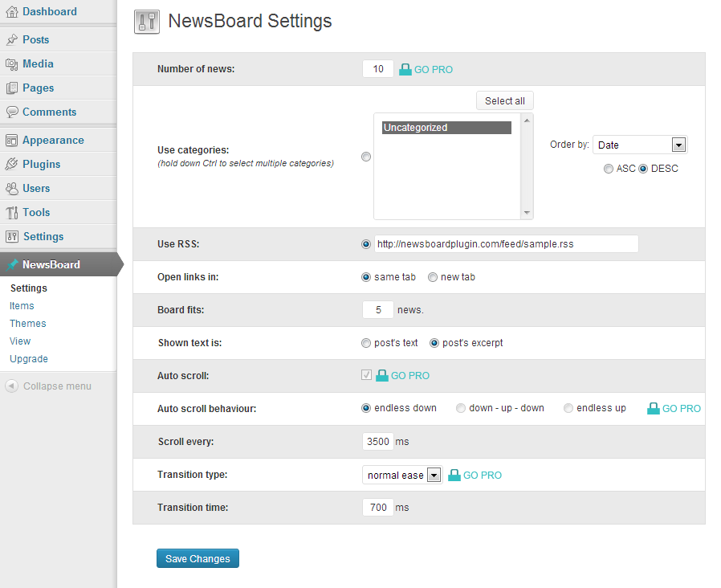Click the Transition time field
Viewport: 721px width, 588px height.
pos(378,507)
